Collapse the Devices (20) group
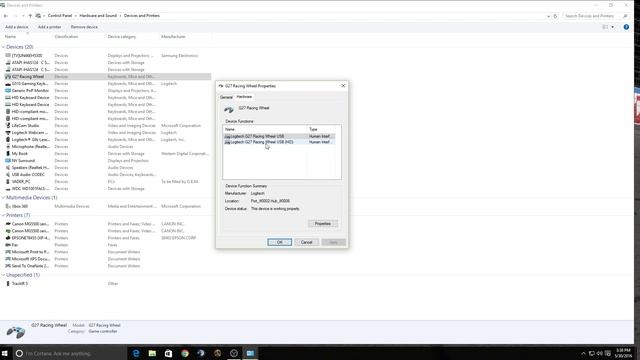640x360 pixels. pos(3,47)
